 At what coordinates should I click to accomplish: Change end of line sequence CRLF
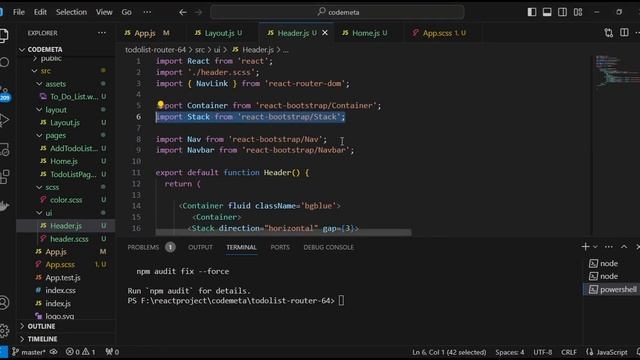[569, 352]
